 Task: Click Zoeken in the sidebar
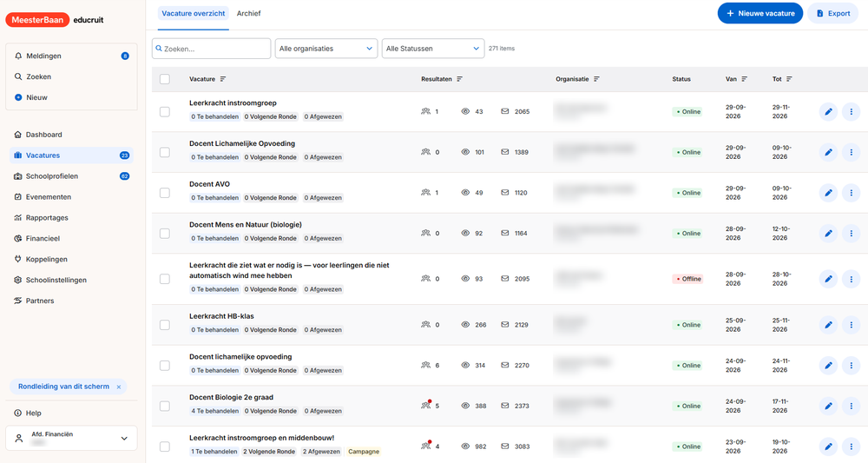click(x=71, y=77)
